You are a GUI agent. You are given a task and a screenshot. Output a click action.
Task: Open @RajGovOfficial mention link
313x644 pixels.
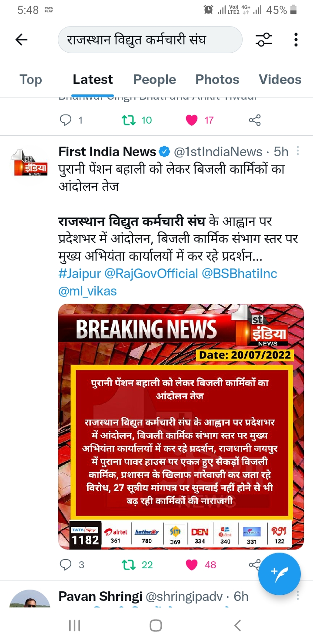151,273
